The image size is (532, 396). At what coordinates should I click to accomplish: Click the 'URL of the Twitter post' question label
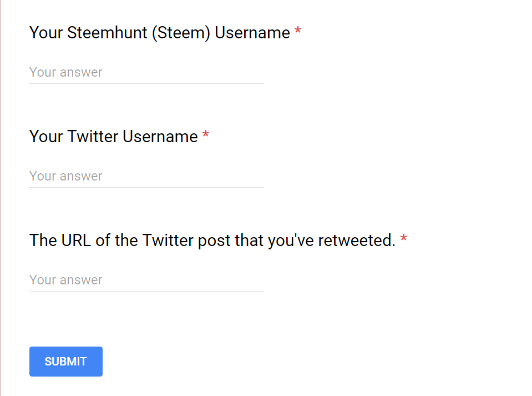(x=212, y=240)
